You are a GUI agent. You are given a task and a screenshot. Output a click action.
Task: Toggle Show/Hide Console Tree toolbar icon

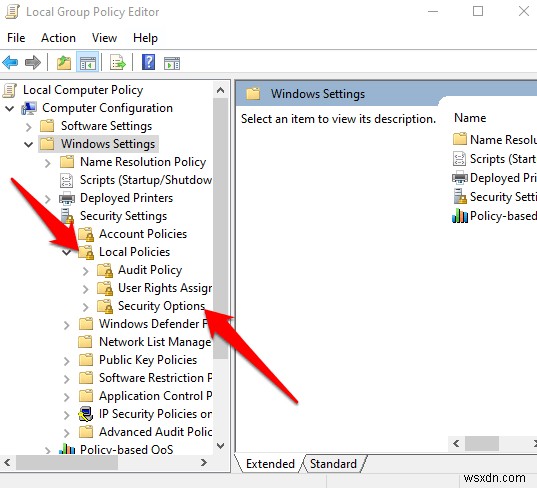(88, 63)
